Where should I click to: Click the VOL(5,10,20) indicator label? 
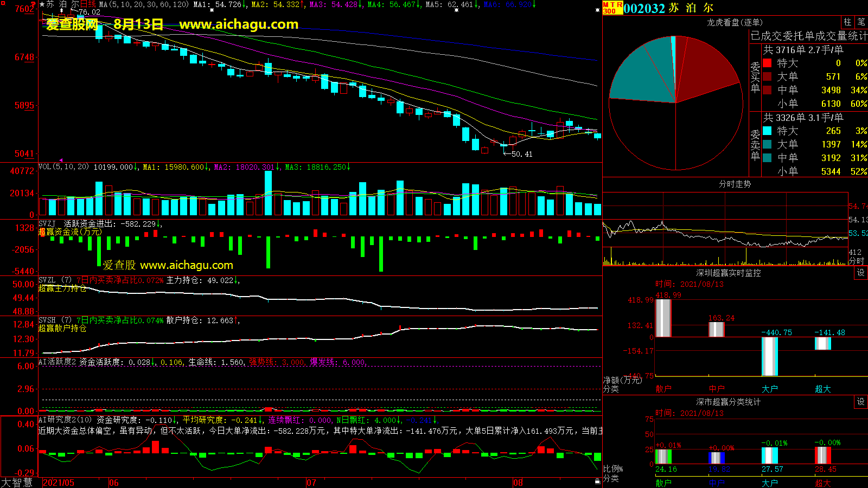pos(63,167)
